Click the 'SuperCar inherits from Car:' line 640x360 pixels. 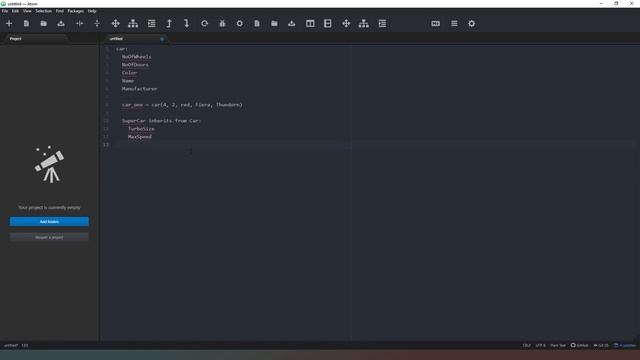point(161,121)
